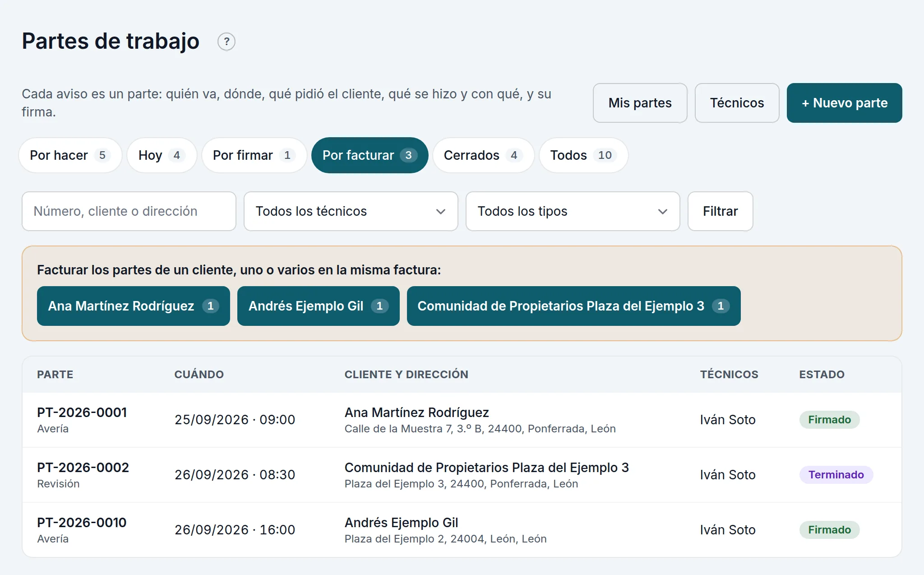924x575 pixels.
Task: Click client name Andrés Ejemplo Gil in table
Action: click(x=401, y=523)
